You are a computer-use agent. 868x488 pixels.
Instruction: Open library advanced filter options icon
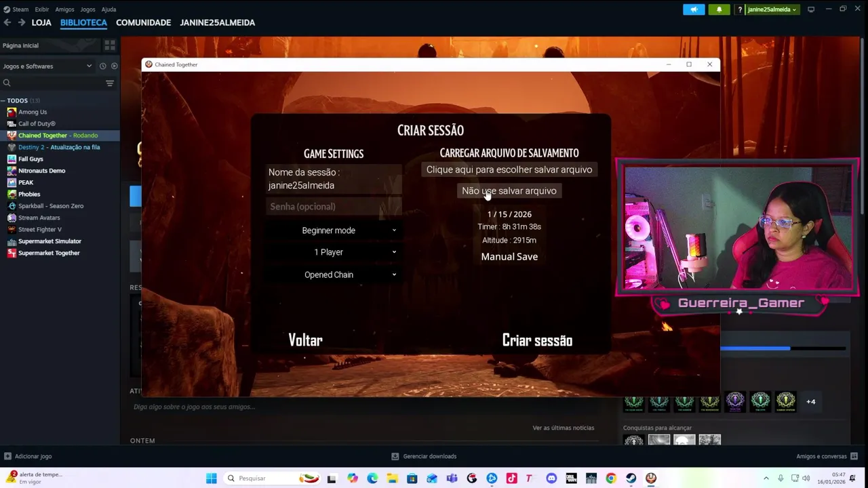point(110,83)
